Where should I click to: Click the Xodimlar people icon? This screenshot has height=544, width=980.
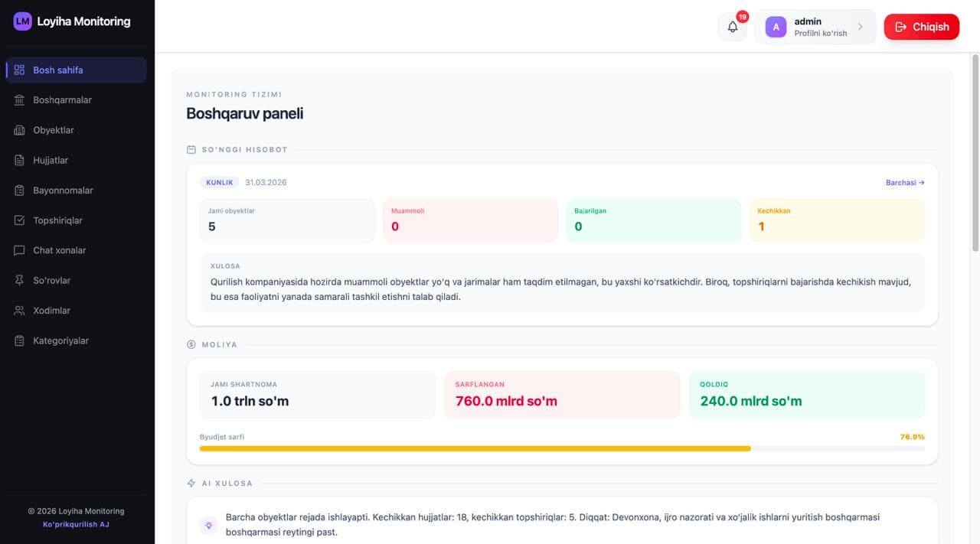point(20,311)
